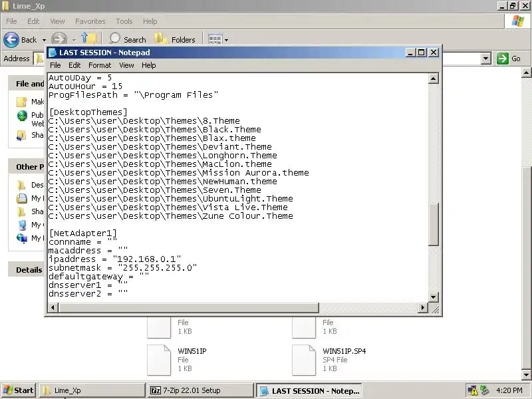
Task: Open Explorer Tools menu
Action: [x=124, y=21]
